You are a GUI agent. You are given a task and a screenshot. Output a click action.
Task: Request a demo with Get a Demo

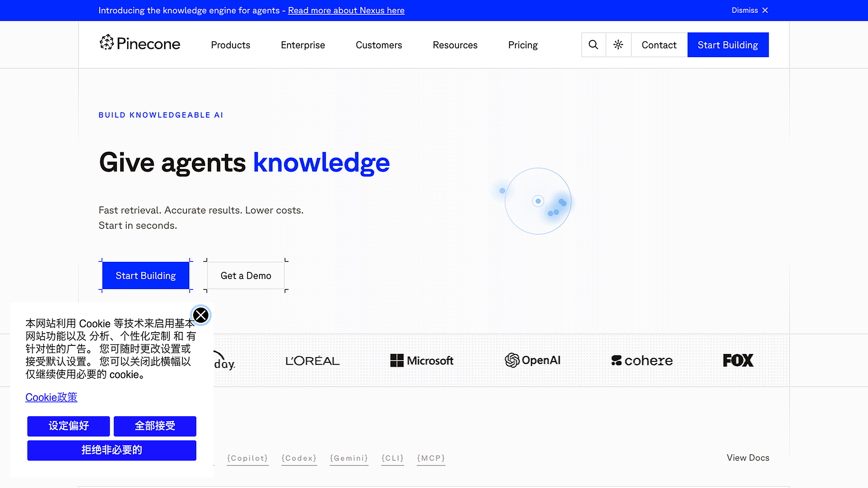246,276
